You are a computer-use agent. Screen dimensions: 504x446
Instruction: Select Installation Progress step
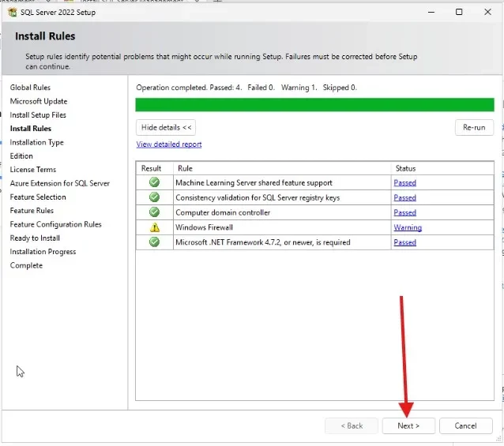point(43,252)
